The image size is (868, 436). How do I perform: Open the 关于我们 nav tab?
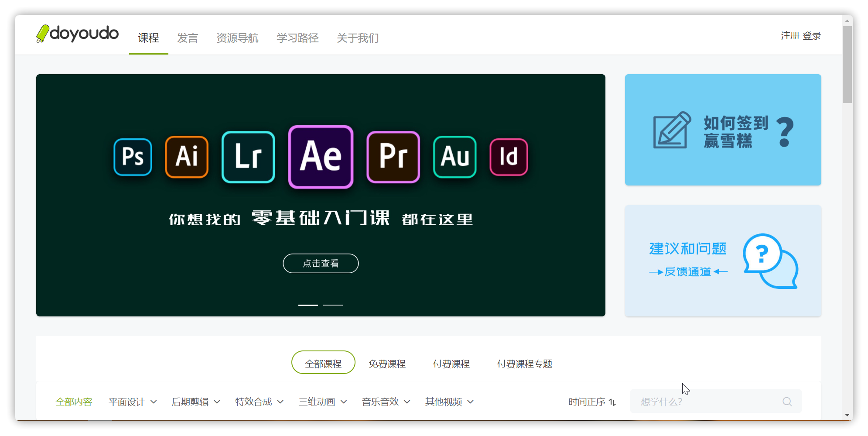[358, 38]
